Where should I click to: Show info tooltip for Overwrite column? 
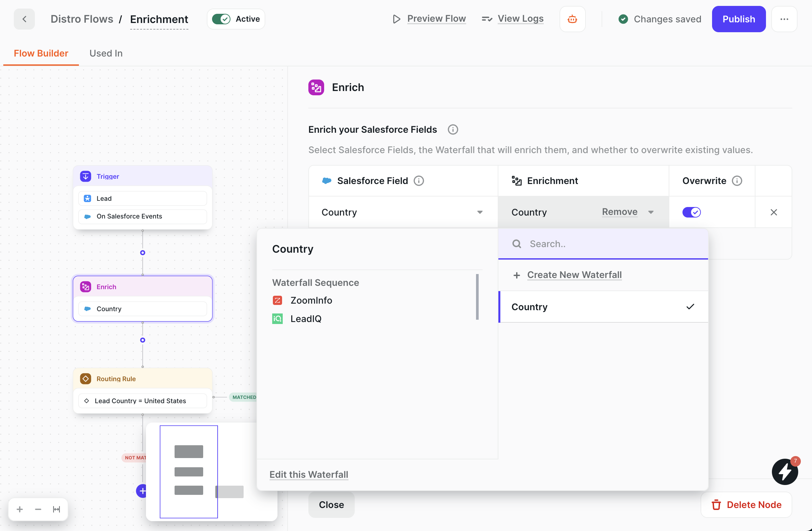coord(737,181)
